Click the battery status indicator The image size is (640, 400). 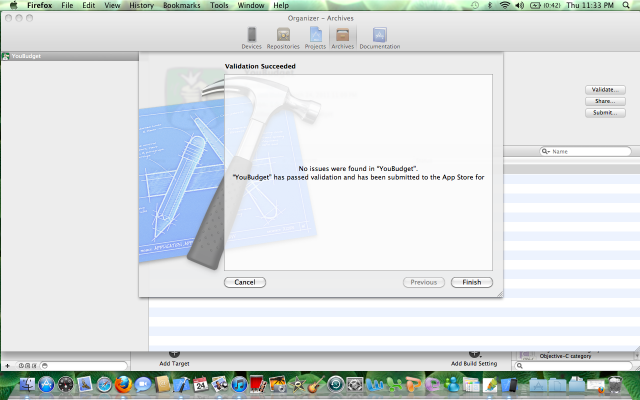coord(544,5)
